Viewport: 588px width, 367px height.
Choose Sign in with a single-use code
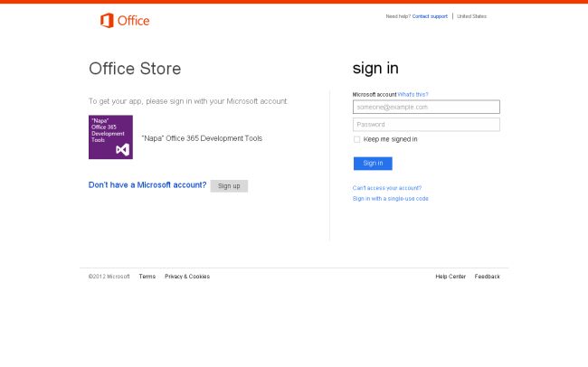[x=391, y=198]
